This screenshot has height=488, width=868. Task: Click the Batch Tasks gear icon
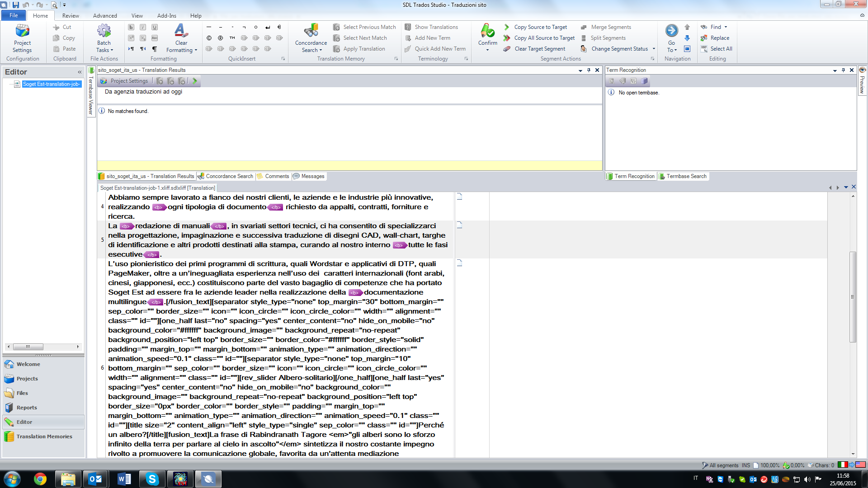[104, 31]
